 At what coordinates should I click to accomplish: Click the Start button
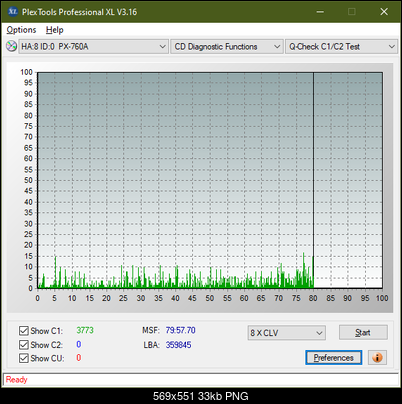[x=363, y=332]
